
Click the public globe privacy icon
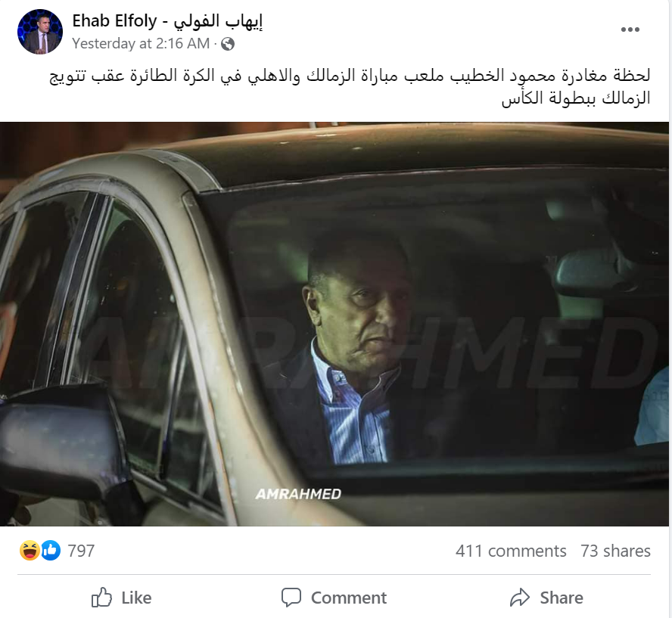[228, 44]
